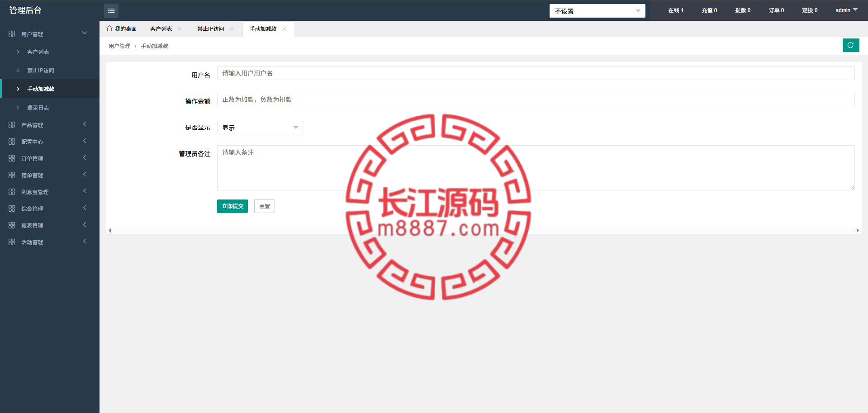Switch to the 我的桌面 tab
This screenshot has width=868, height=413.
[122, 29]
